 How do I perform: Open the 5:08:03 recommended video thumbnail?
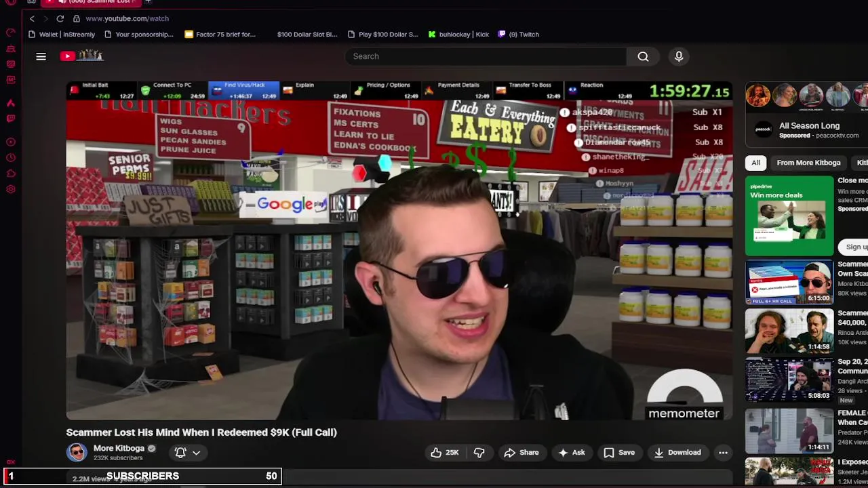[789, 380]
